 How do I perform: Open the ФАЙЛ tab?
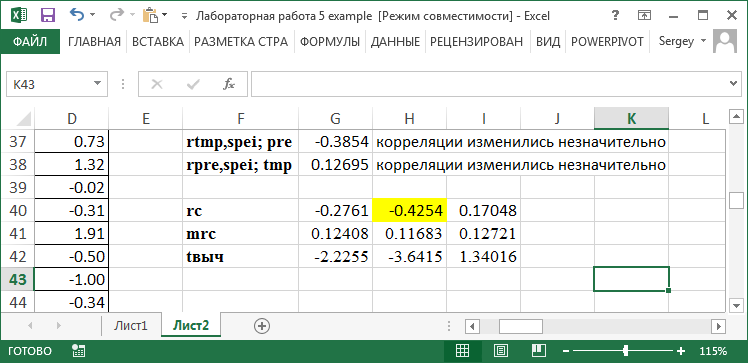(x=30, y=41)
